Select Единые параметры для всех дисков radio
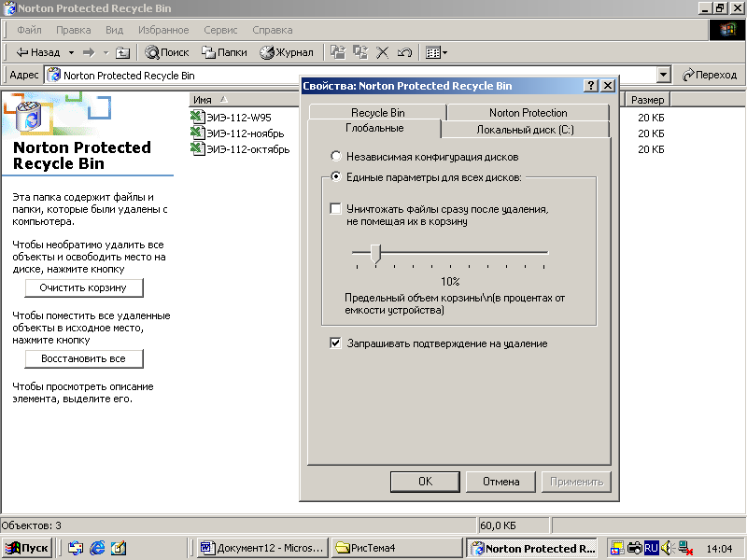This screenshot has width=747, height=560. click(336, 176)
